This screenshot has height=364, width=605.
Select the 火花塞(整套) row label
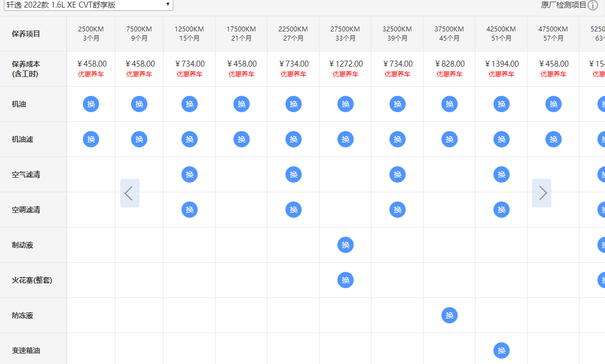pyautogui.click(x=32, y=280)
